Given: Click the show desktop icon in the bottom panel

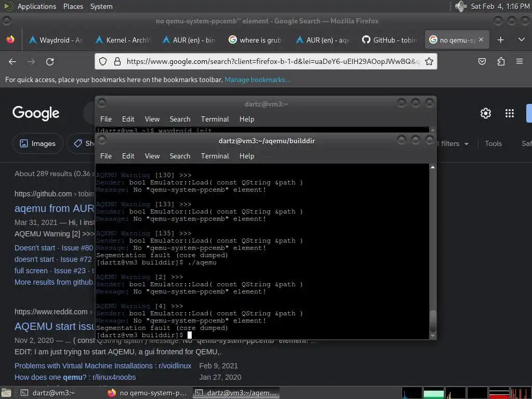Looking at the screenshot, I should pos(6,393).
